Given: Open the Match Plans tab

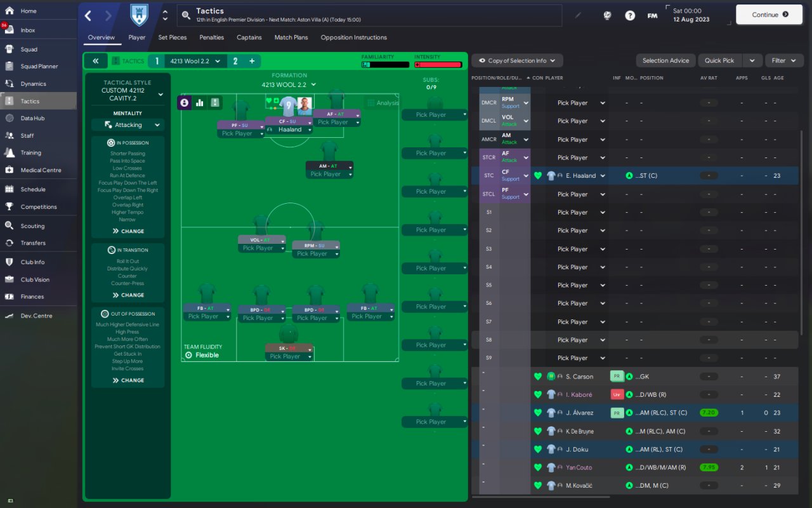Looking at the screenshot, I should (x=291, y=37).
